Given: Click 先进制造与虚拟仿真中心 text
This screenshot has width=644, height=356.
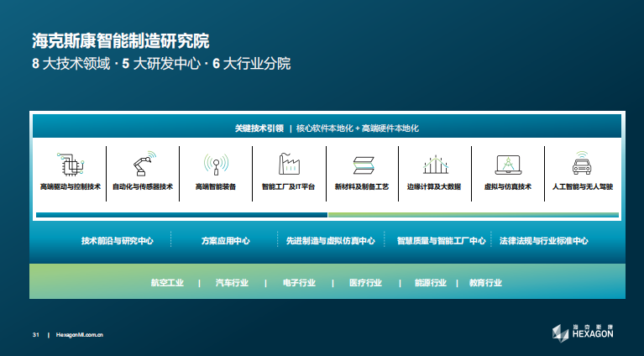Looking at the screenshot, I should pos(331,241).
